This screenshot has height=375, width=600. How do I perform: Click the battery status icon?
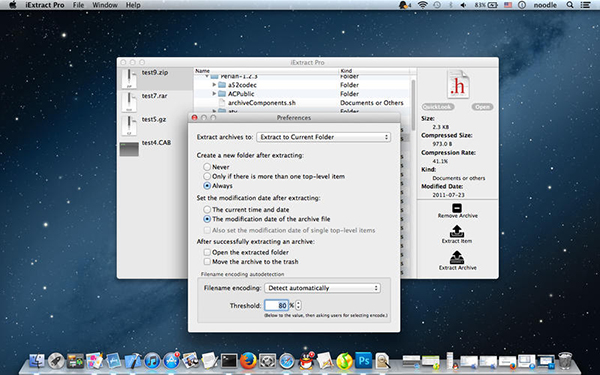coord(492,5)
